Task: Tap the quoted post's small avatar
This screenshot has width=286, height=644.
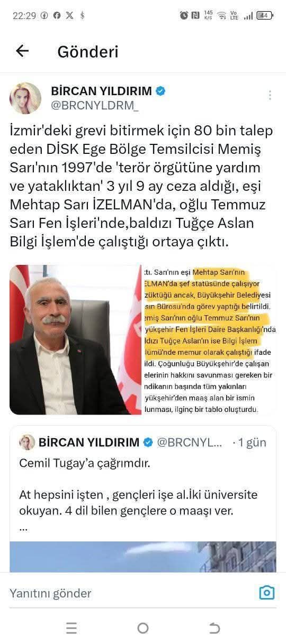Action: coord(27,443)
